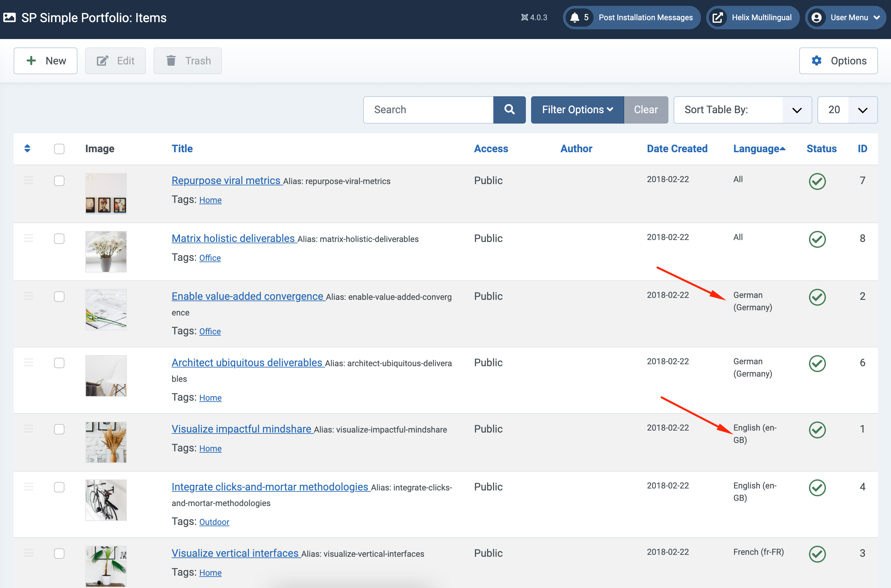This screenshot has height=588, width=891.
Task: Check the select-all items checkbox
Action: (59, 149)
